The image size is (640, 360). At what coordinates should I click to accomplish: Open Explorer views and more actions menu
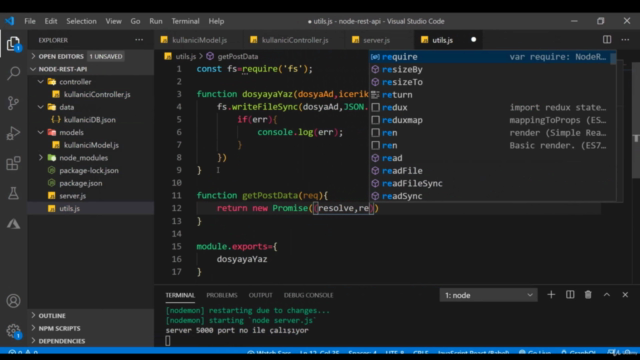(x=139, y=40)
